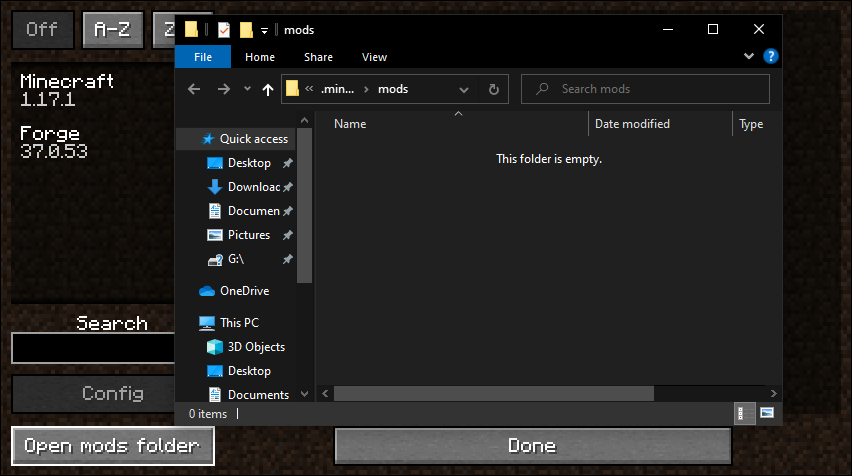Select Forge 37.0.53 in mod list
Image resolution: width=852 pixels, height=476 pixels.
point(53,142)
